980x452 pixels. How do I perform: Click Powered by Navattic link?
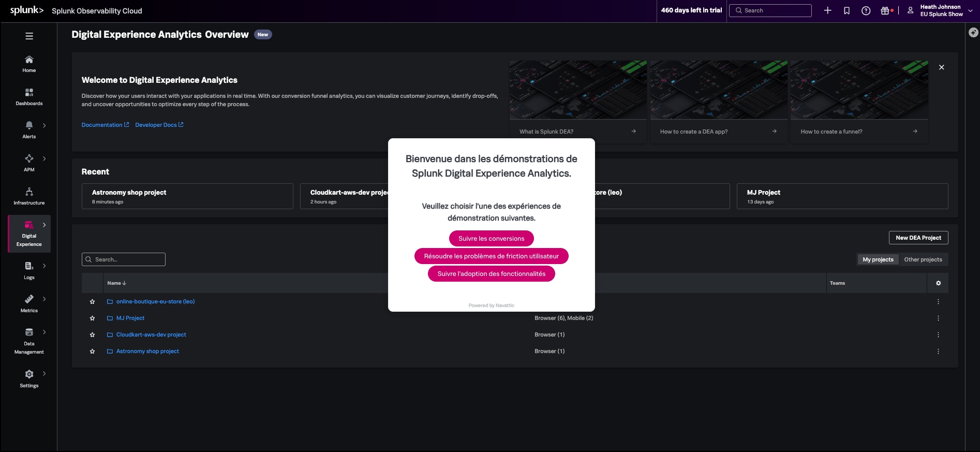click(x=492, y=305)
